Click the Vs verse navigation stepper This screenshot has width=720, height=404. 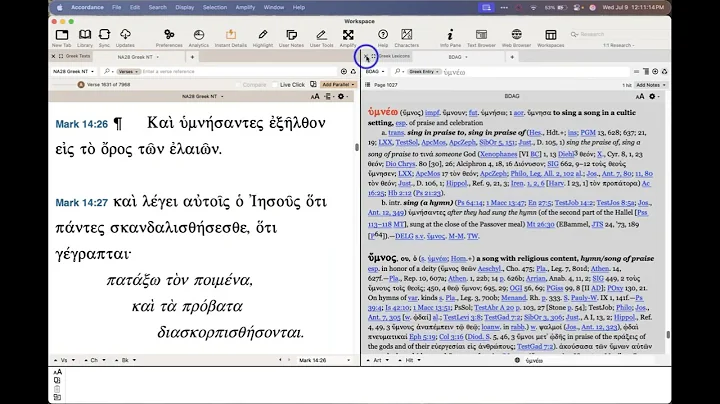pos(64,360)
